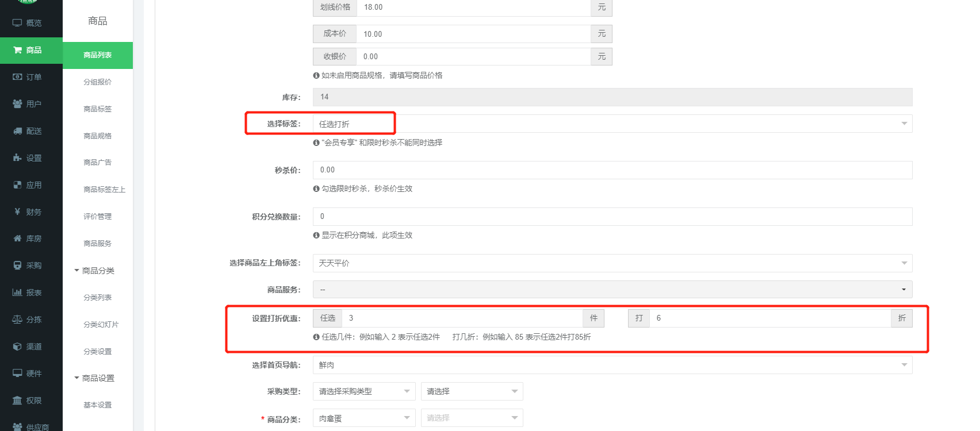Screen dimensions: 980x431
Task: Select 商品列表 in the submenu
Action: [97, 55]
